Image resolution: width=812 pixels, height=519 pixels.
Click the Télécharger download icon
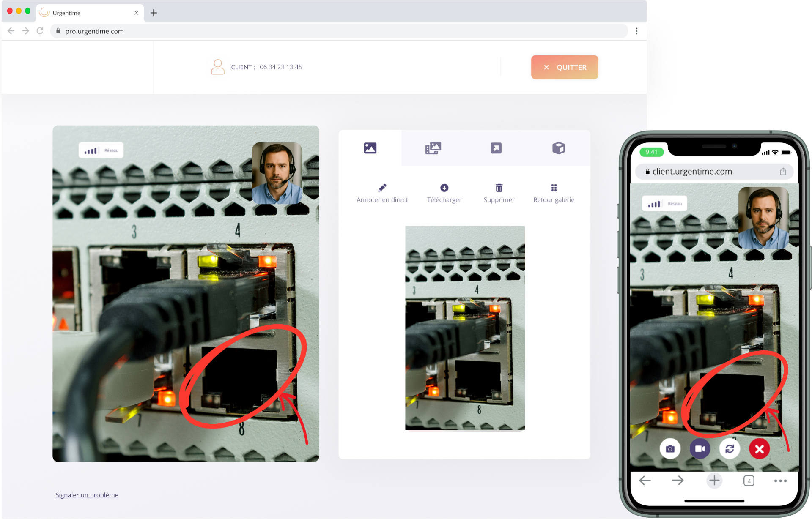[x=444, y=188]
